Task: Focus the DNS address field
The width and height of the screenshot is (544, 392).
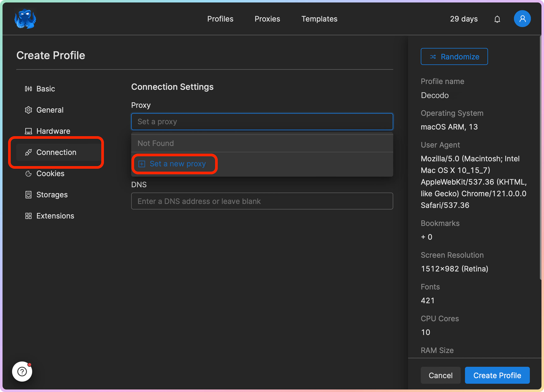Action: pyautogui.click(x=262, y=201)
